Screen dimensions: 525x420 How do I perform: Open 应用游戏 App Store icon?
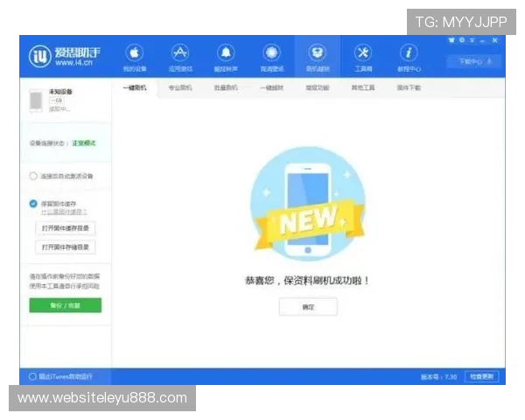pyautogui.click(x=180, y=52)
